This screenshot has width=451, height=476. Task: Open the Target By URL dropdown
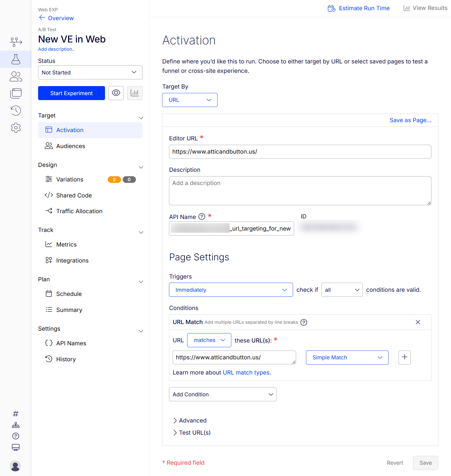(190, 100)
